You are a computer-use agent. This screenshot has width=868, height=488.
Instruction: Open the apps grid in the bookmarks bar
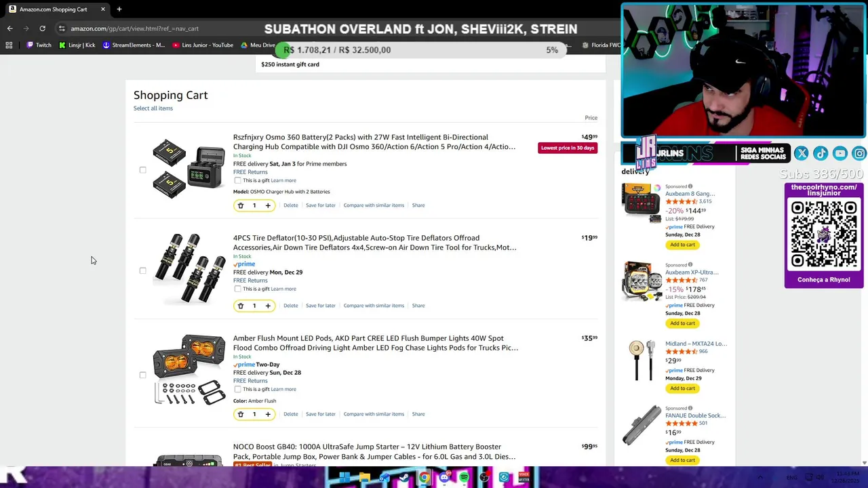point(9,45)
